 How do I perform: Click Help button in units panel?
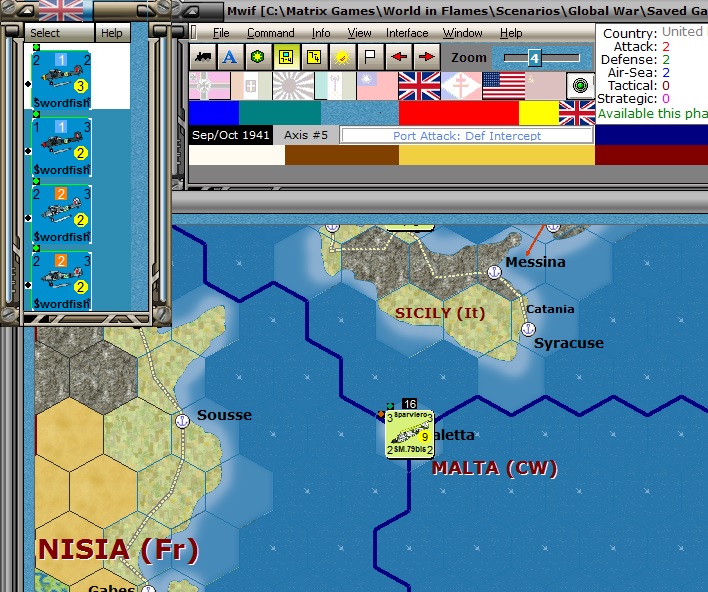(x=112, y=33)
